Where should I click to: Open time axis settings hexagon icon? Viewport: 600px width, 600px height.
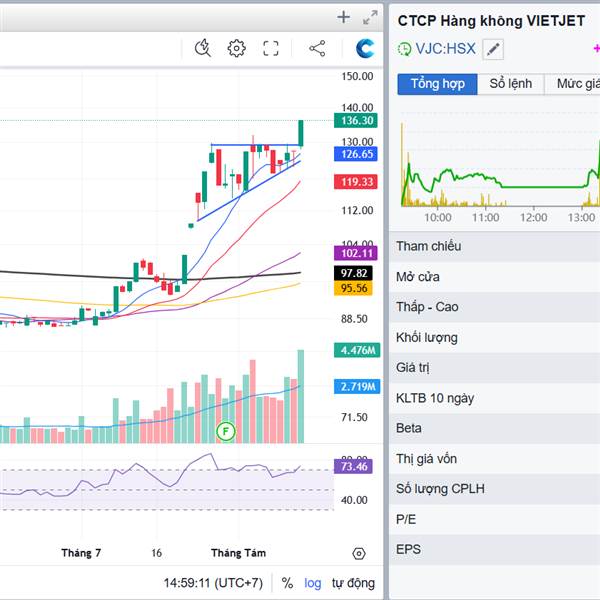point(359,553)
